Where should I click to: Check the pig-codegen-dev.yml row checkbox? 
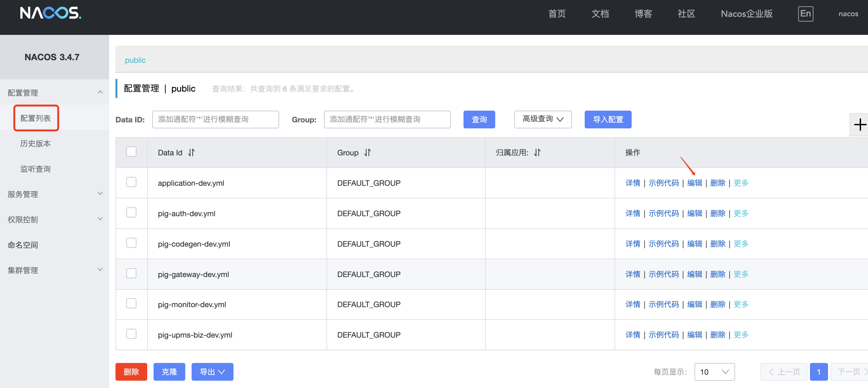point(131,243)
